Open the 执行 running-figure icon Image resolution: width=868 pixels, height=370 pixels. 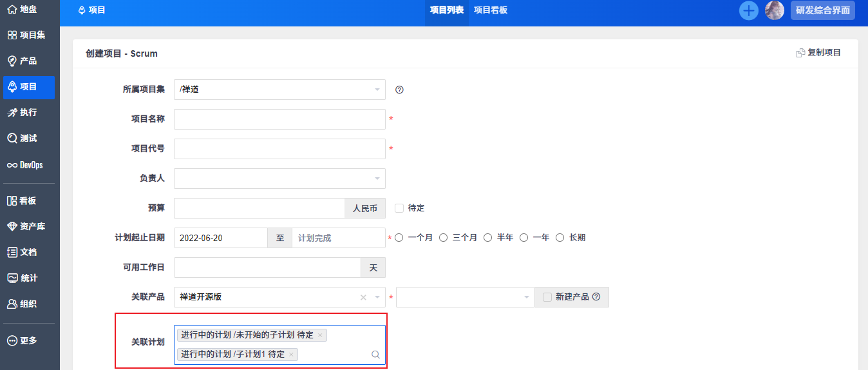(x=12, y=112)
